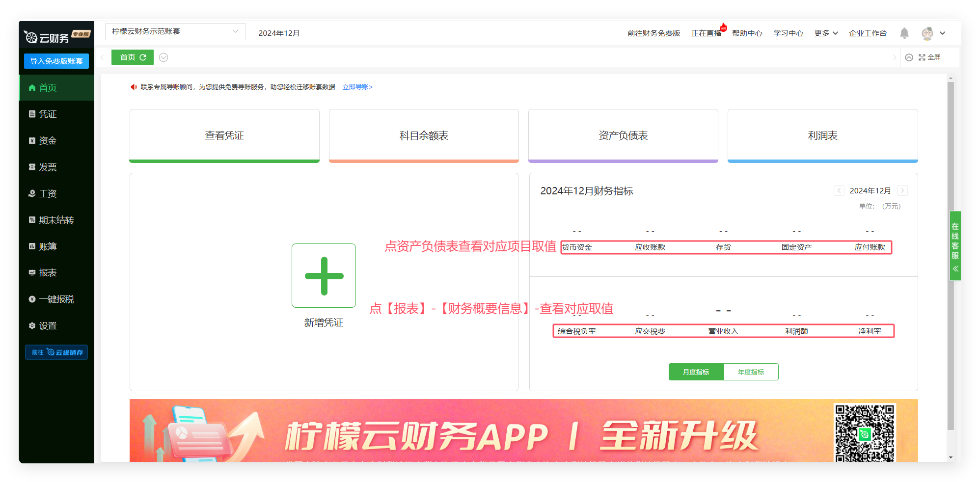Click the green plus add-voucher icon

[x=324, y=275]
